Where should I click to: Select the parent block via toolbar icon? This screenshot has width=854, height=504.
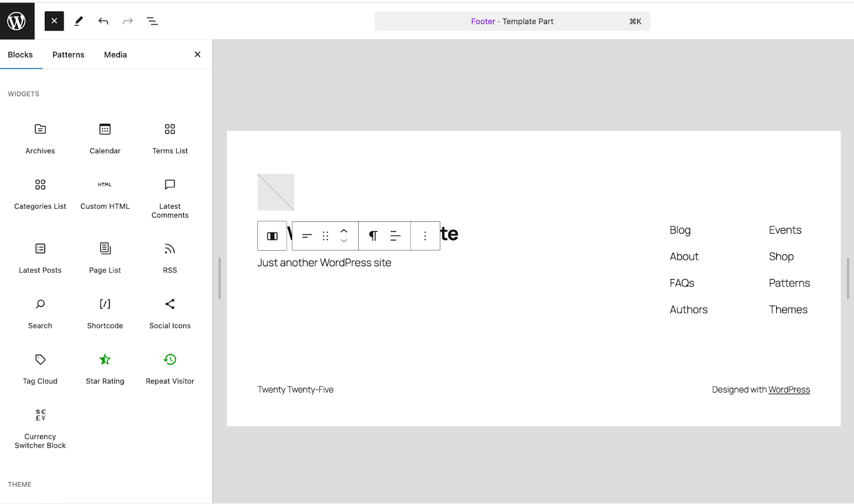(272, 235)
